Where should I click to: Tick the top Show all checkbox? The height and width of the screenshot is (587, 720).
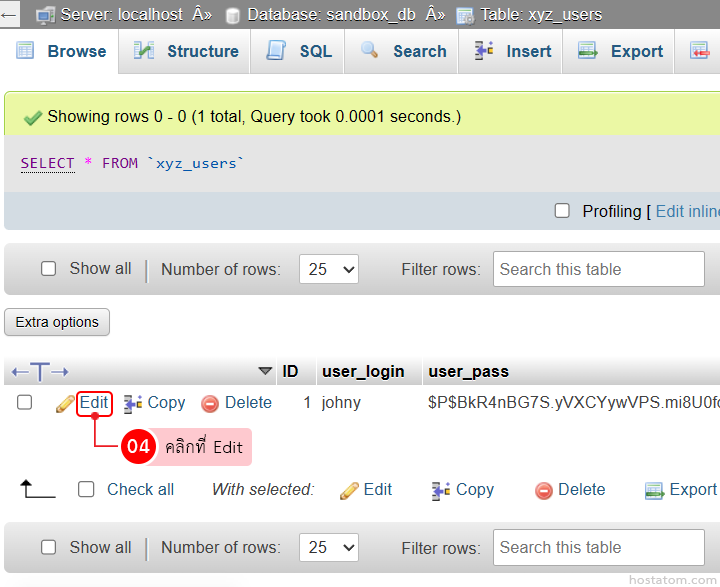coord(48,269)
